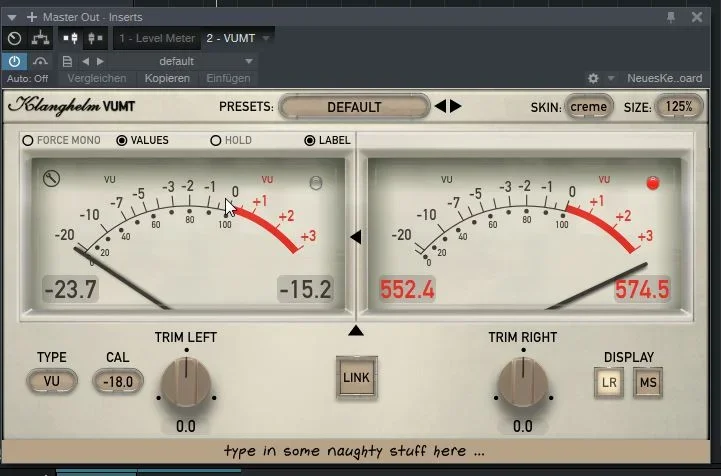Select next VUMT preset arrow
Screen dimensions: 721x476
click(456, 107)
